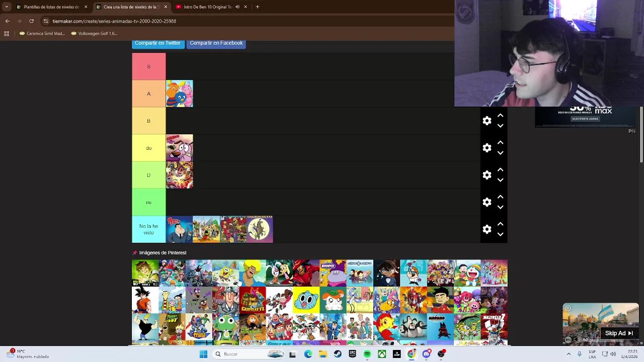Move tier B row up with arrow
This screenshot has height=362, width=644.
point(500,116)
